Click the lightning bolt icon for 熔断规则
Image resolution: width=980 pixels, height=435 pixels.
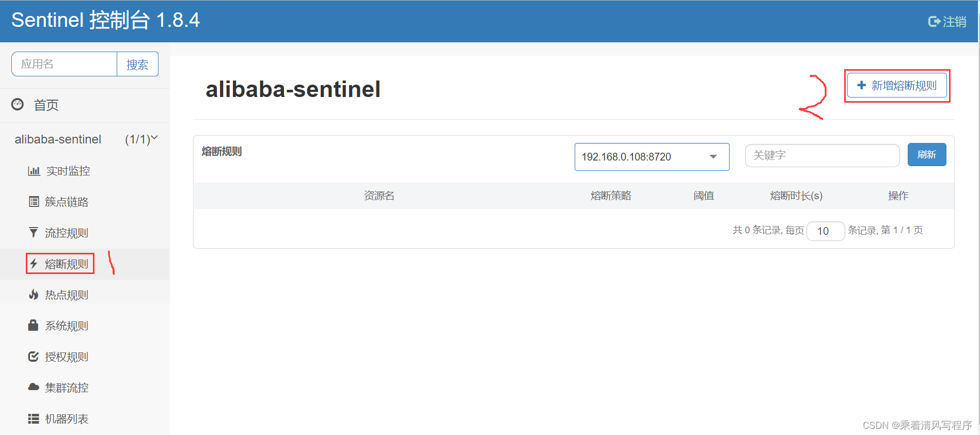click(34, 264)
